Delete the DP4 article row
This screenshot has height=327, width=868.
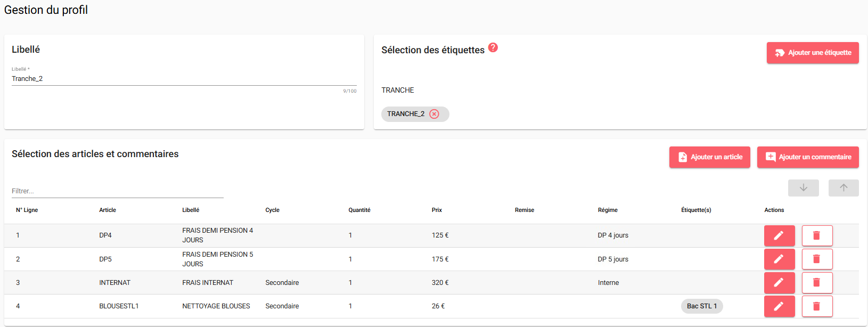pyautogui.click(x=817, y=235)
